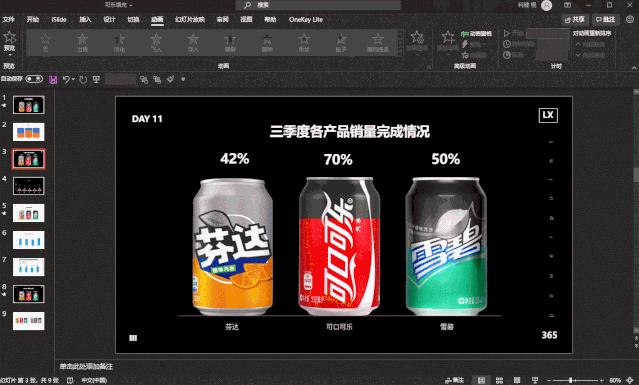
Task: Select the 随机线条 (Random Bars) animation effect
Action: (378, 42)
